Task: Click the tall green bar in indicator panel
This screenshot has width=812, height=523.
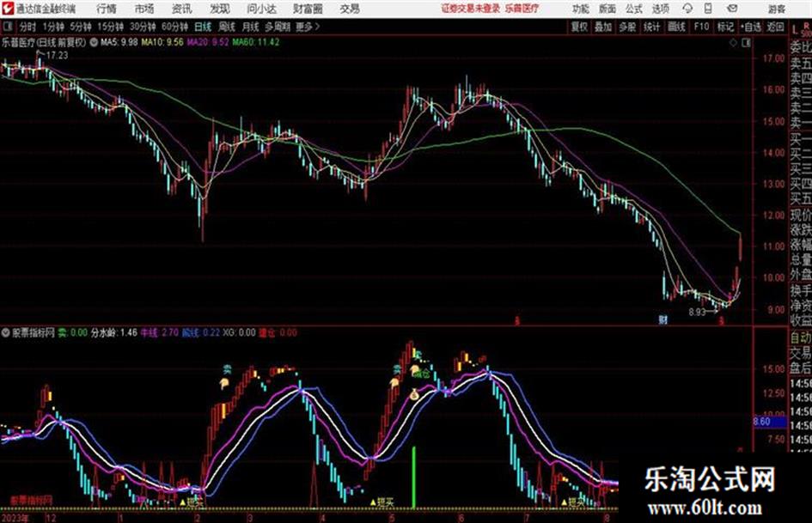Action: [x=414, y=477]
